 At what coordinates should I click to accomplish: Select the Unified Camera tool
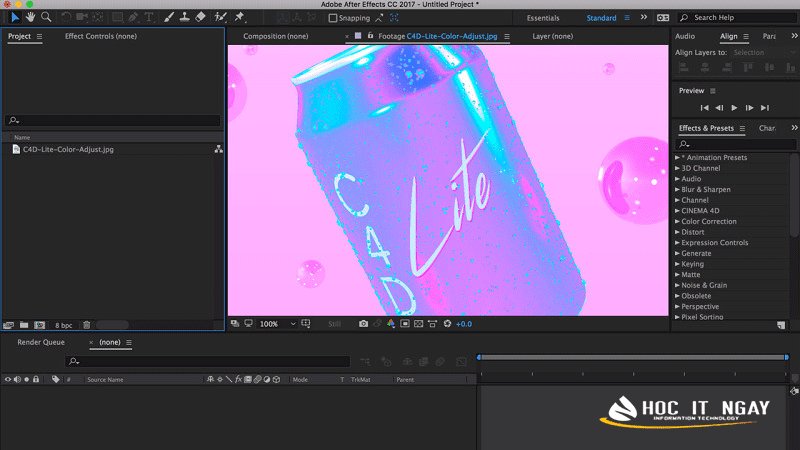coord(82,17)
